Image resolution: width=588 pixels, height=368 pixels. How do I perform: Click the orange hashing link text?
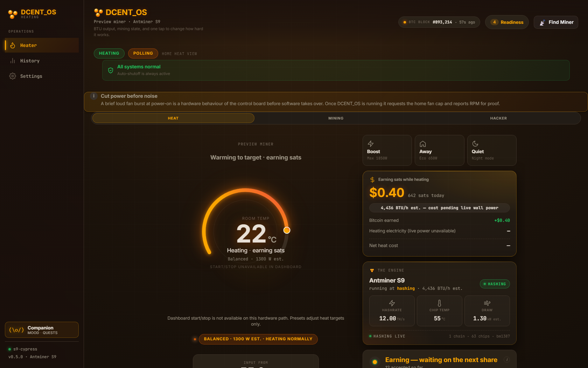point(406,288)
